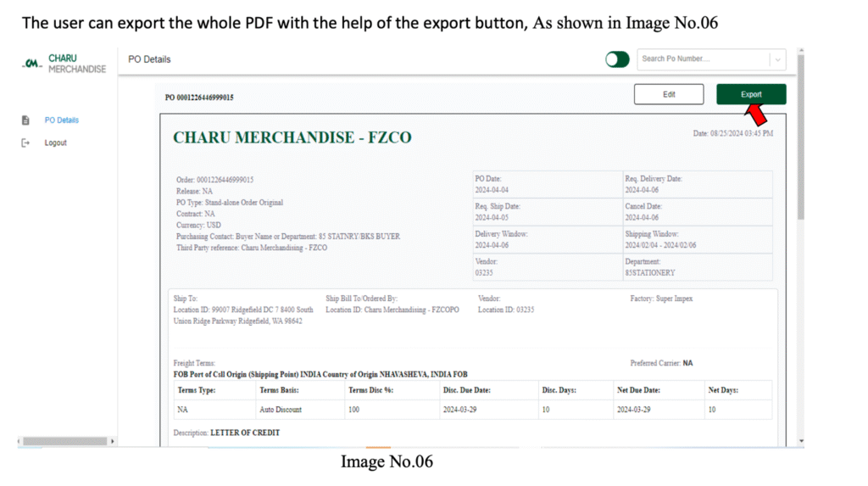The width and height of the screenshot is (868, 486).
Task: Open PO Details in the sidebar
Action: pos(61,120)
